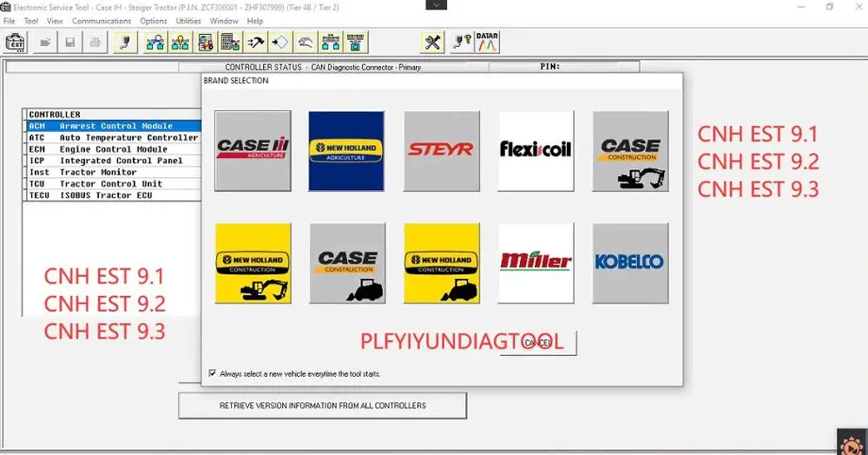Image resolution: width=868 pixels, height=455 pixels.
Task: Select the Case IH Agriculture brand
Action: 253,150
